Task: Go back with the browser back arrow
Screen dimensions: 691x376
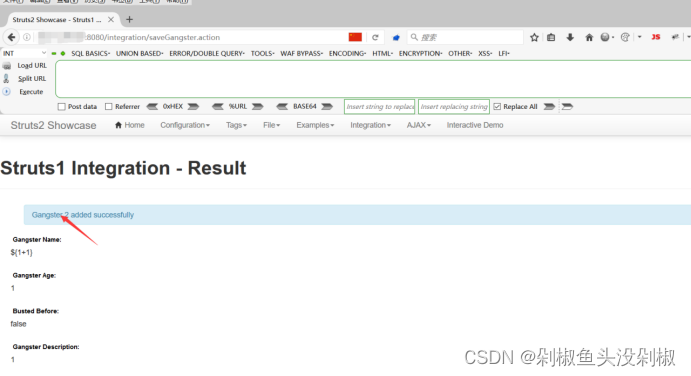Action: coord(11,37)
